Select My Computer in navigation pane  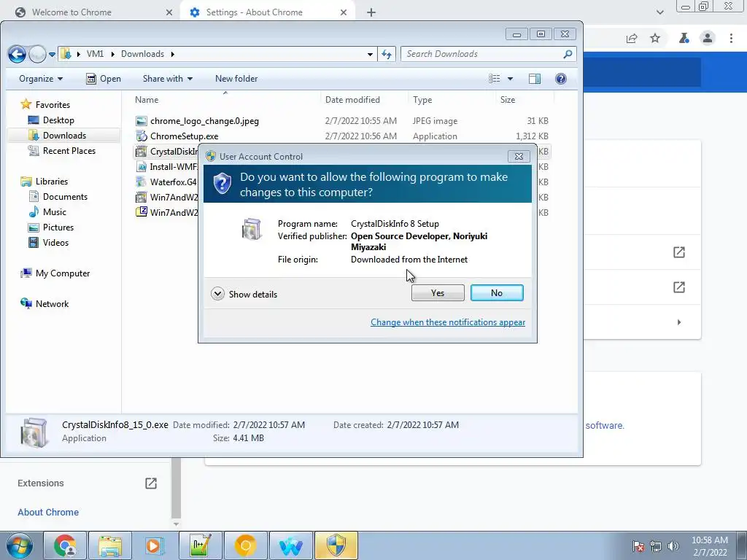point(55,273)
